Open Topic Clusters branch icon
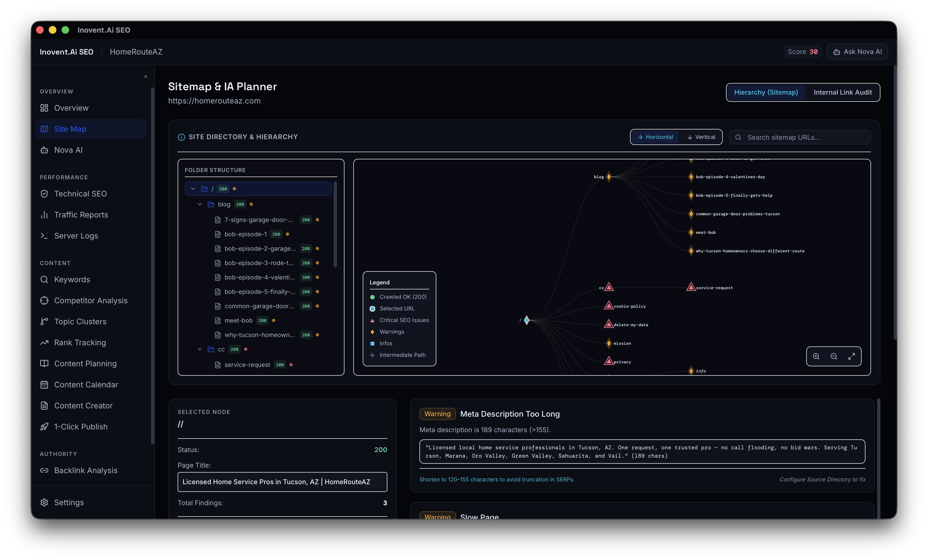 pos(44,322)
